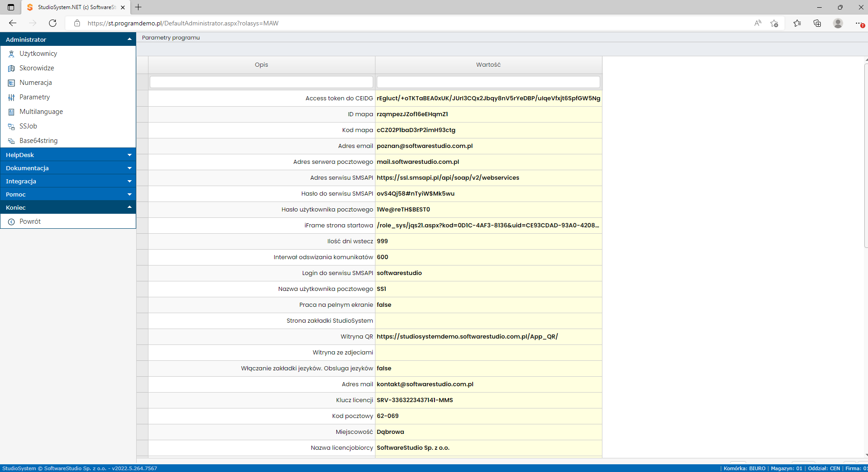Click the Multilanguage document icon
Screen dimensions: 868x472
pyautogui.click(x=11, y=112)
